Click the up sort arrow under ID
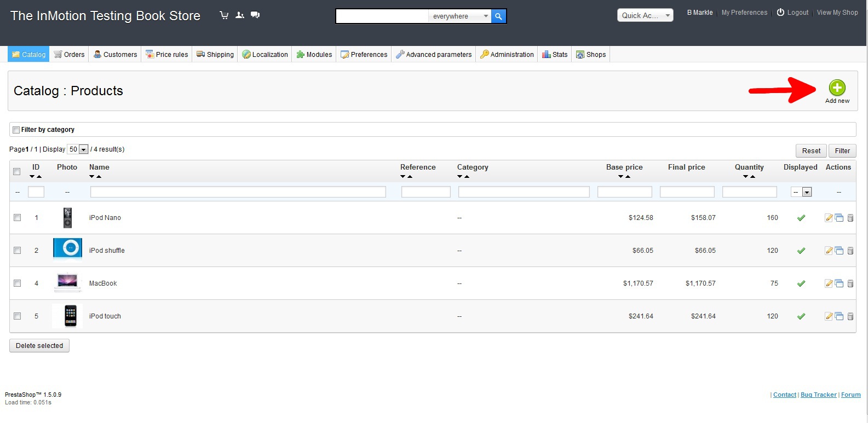This screenshot has height=423, width=868. [39, 177]
